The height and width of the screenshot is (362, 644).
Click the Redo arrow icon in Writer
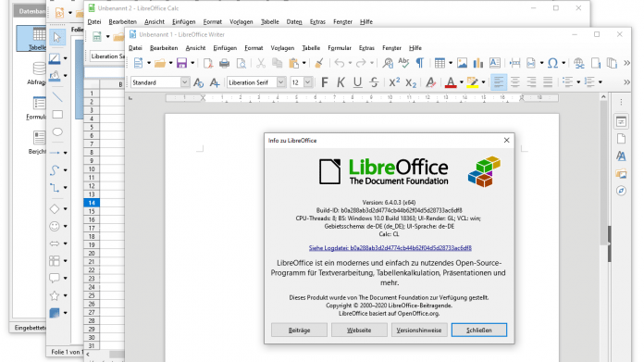point(361,63)
